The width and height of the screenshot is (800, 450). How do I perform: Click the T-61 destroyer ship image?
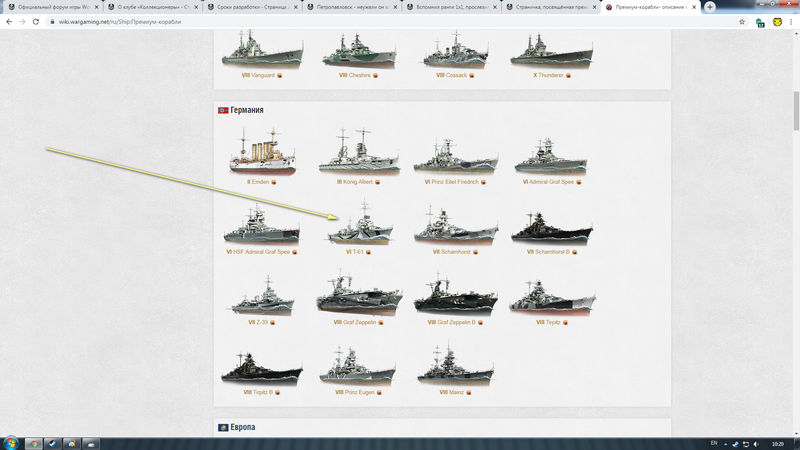(362, 226)
